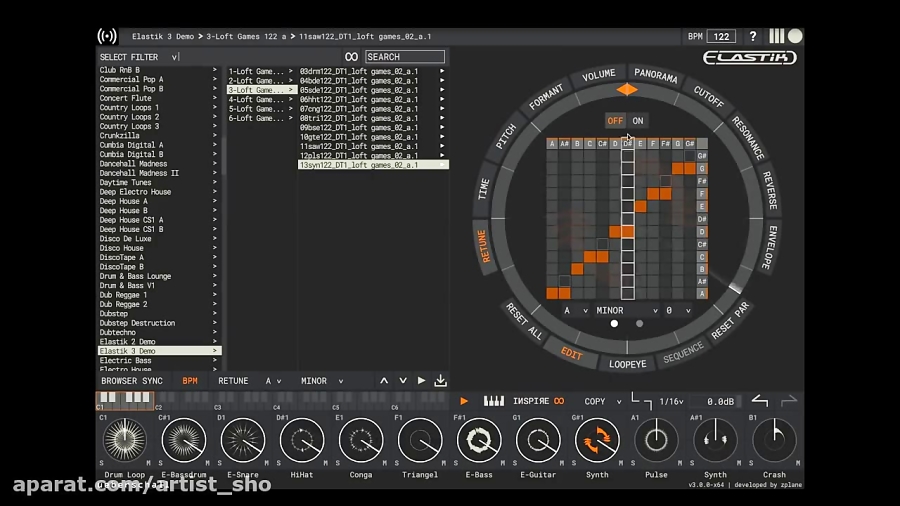Click the SEARCH input field

(x=404, y=57)
